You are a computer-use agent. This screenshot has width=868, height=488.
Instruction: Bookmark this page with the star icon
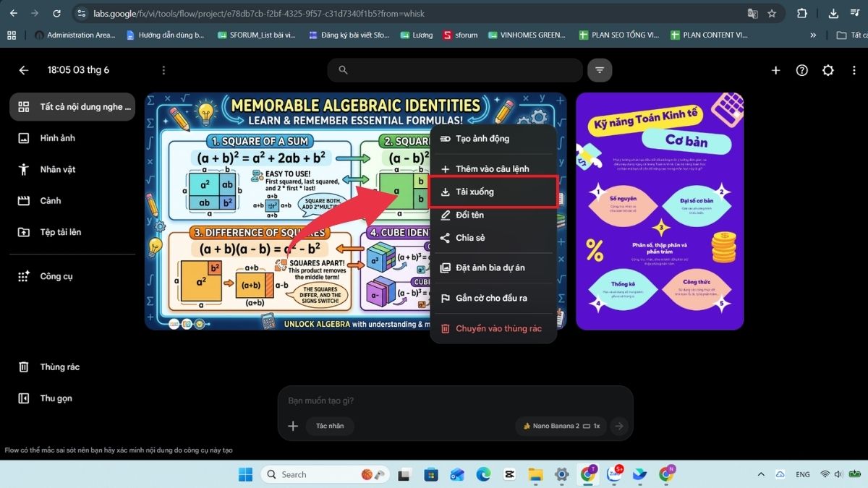(x=772, y=13)
